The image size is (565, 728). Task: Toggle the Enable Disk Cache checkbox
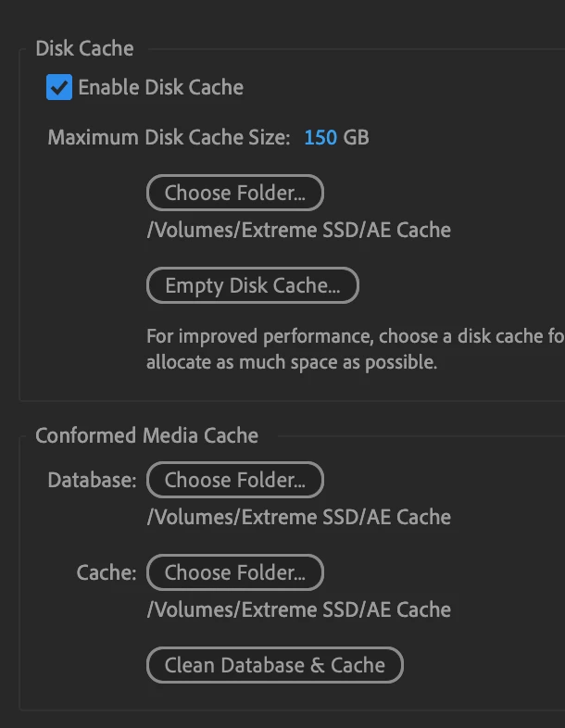[x=59, y=88]
